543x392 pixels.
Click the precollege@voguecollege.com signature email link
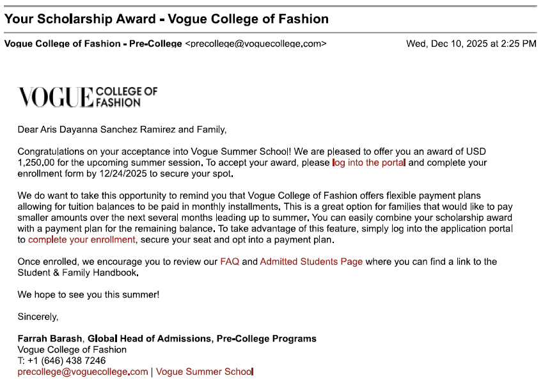click(83, 372)
